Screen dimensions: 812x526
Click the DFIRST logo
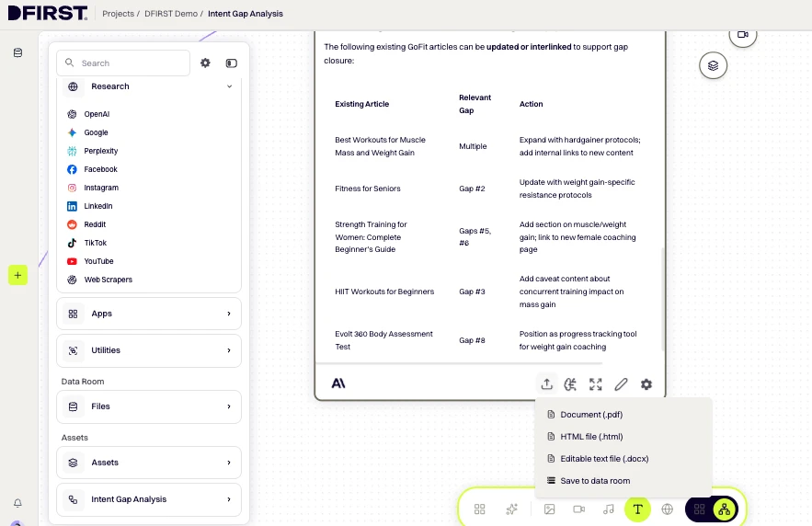tap(48, 13)
